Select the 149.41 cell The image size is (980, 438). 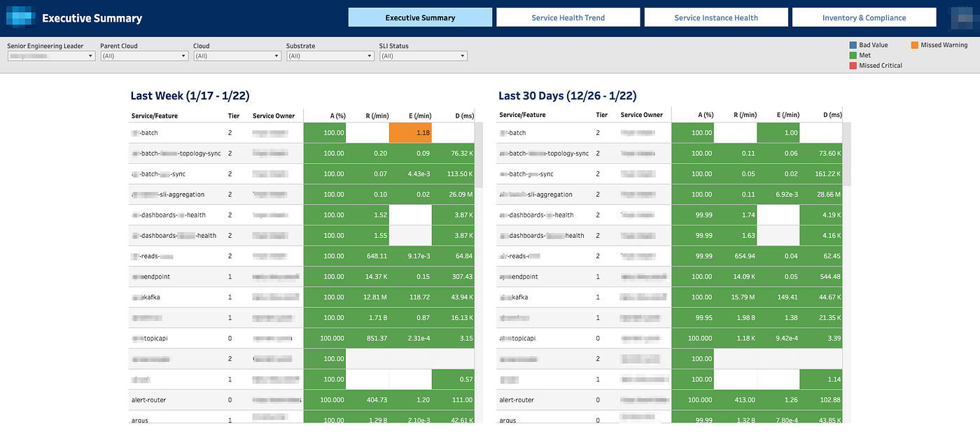pyautogui.click(x=778, y=297)
